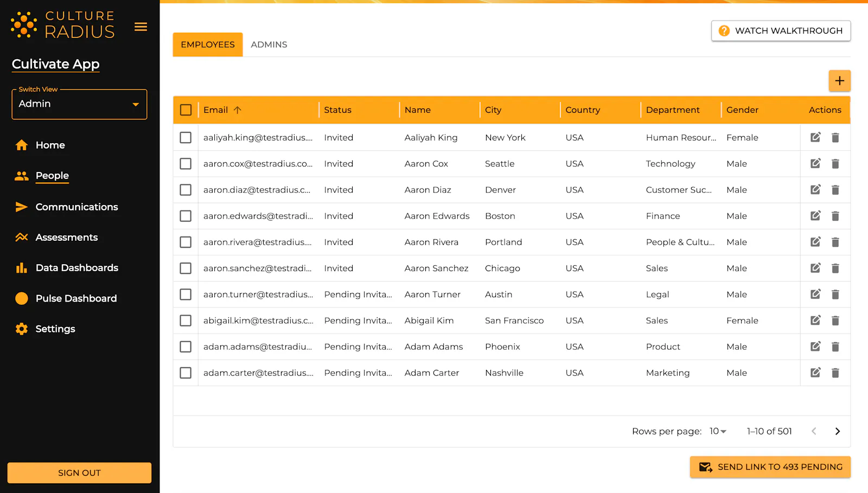Select the aaron.edwards row checkbox
This screenshot has width=868, height=493.
click(186, 216)
